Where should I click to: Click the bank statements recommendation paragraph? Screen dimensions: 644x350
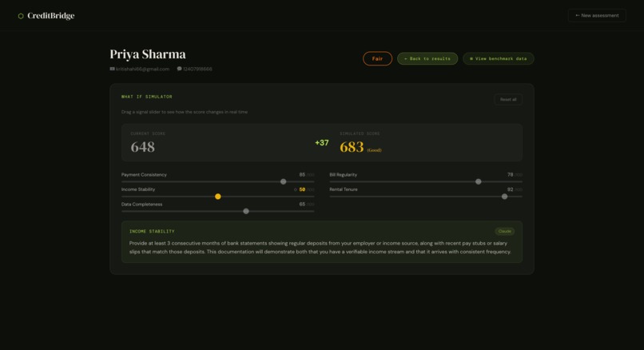tap(320, 247)
